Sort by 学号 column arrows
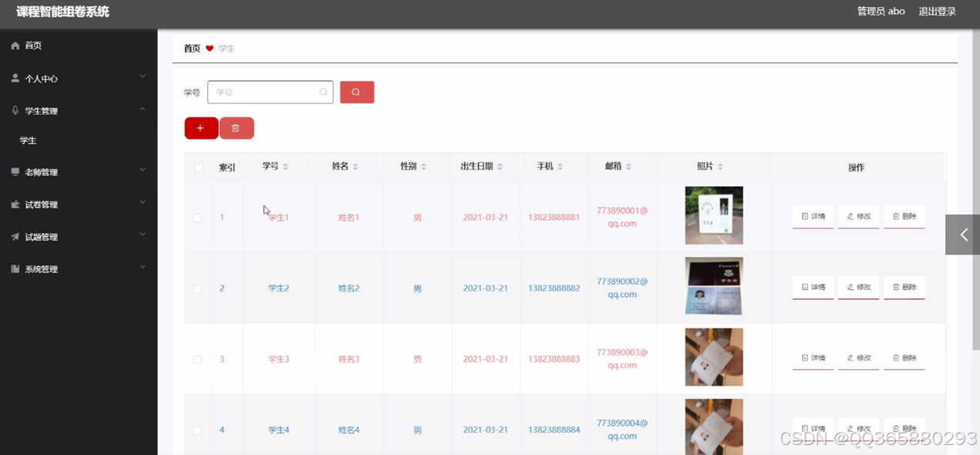 [x=285, y=167]
